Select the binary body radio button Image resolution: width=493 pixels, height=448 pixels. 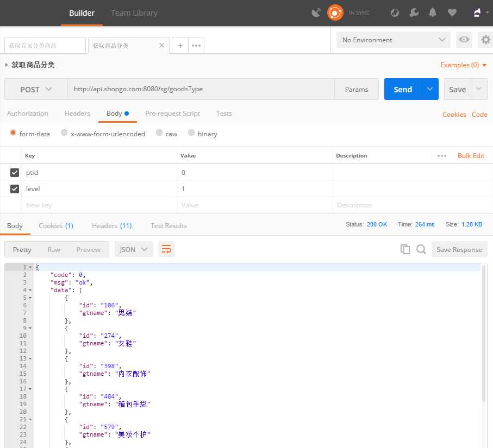[191, 132]
